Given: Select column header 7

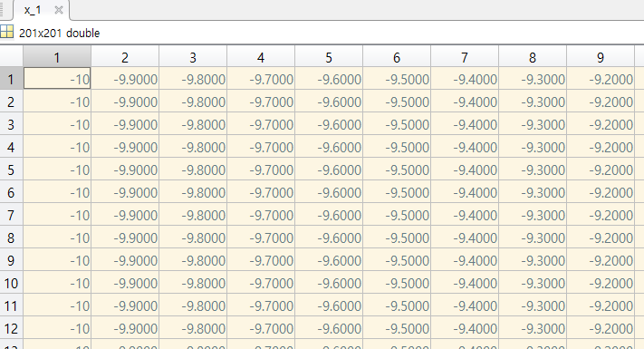Looking at the screenshot, I should tap(465, 57).
